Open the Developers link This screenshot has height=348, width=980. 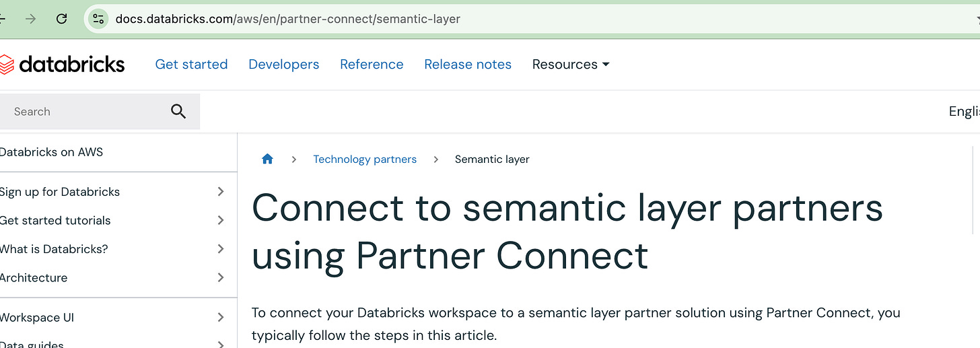(x=284, y=64)
